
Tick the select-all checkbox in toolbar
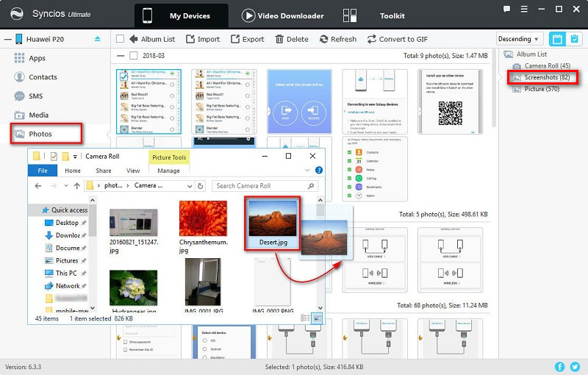120,39
